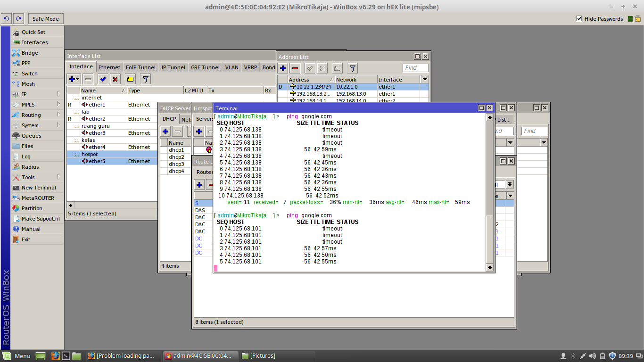Click the padlock icon beside Hide Passwords
Image resolution: width=644 pixels, height=362 pixels.
tap(637, 19)
